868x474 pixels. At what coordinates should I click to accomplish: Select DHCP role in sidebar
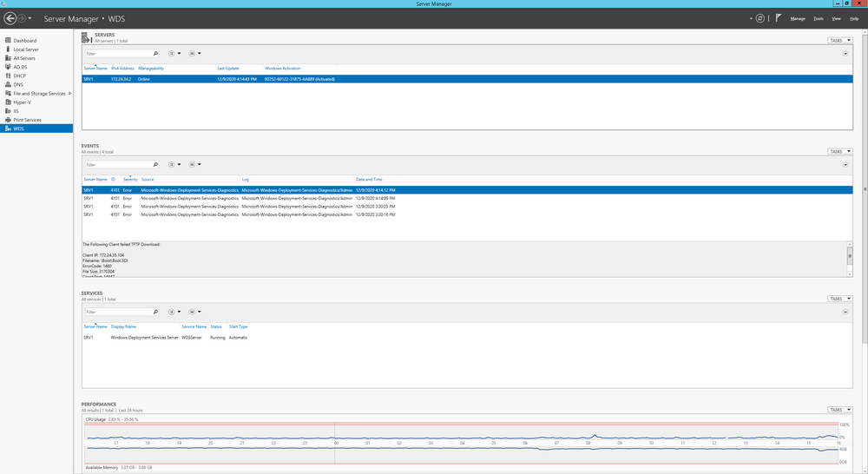(19, 76)
